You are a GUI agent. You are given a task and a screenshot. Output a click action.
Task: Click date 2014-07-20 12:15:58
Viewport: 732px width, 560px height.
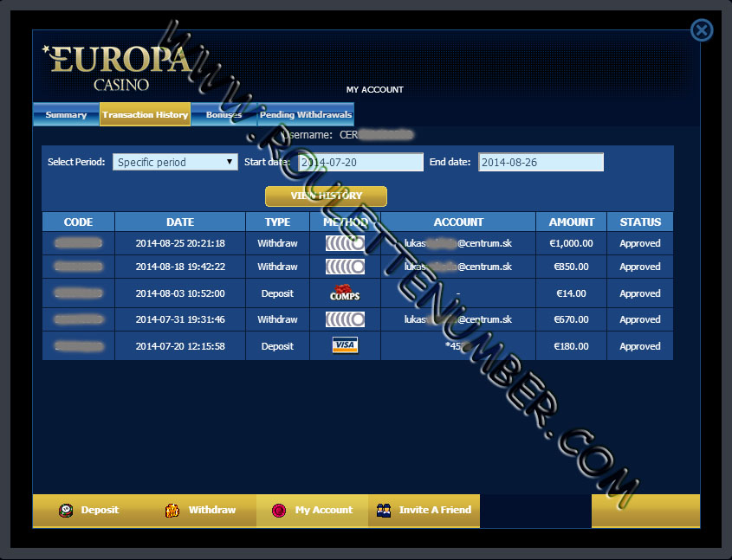pyautogui.click(x=180, y=346)
